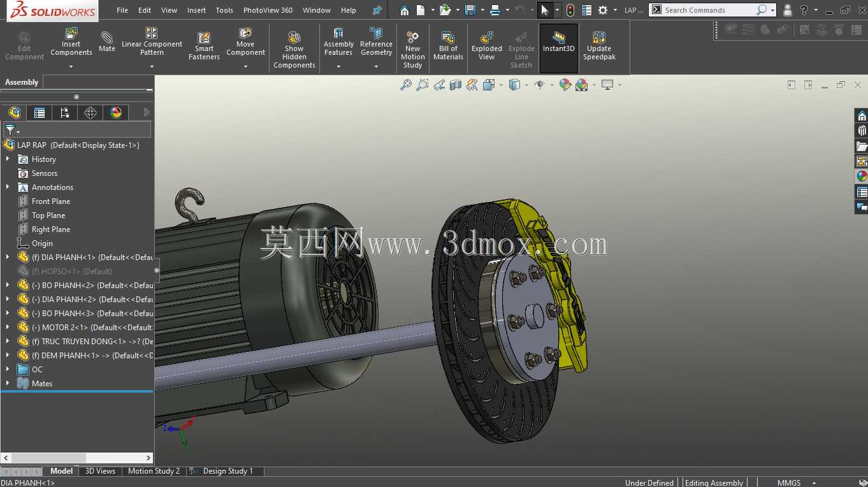Open the Tools menu
Screen dimensions: 868x487
(x=224, y=10)
